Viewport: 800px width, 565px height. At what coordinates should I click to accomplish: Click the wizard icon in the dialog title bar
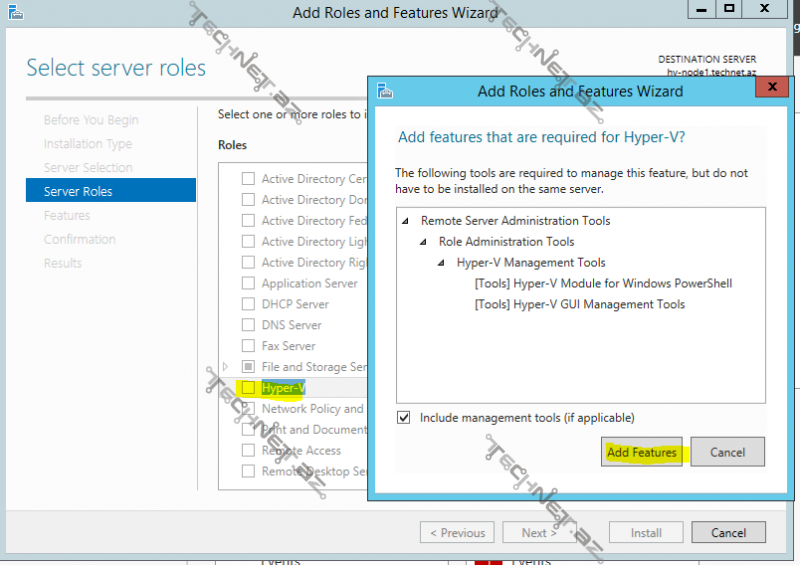[385, 91]
